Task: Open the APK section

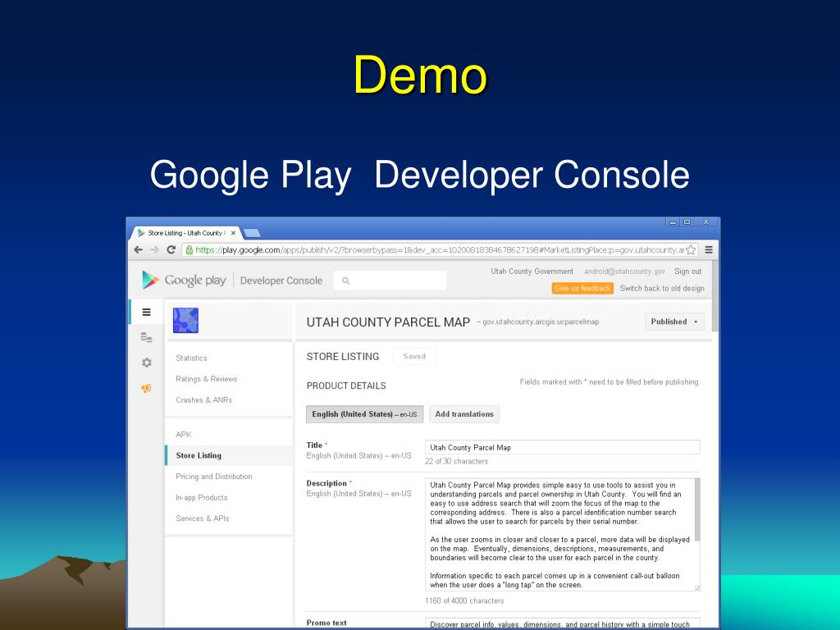Action: click(x=184, y=435)
